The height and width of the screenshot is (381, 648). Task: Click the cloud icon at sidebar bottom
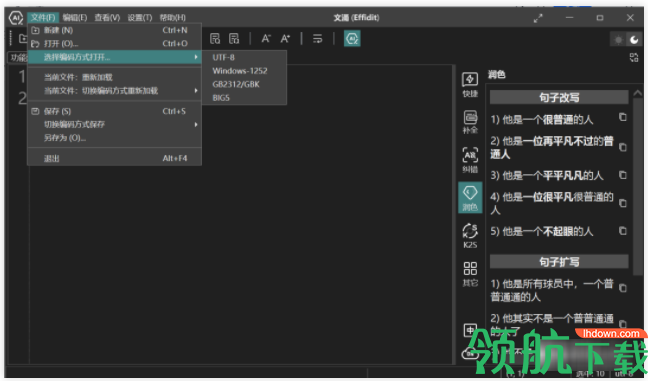[x=470, y=353]
